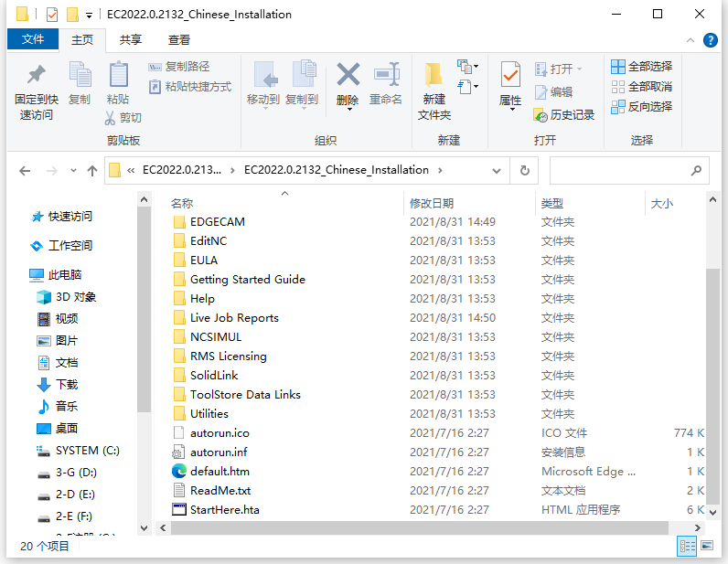Open the File (文件) tab
Viewport: 728px width, 564px height.
tap(33, 39)
